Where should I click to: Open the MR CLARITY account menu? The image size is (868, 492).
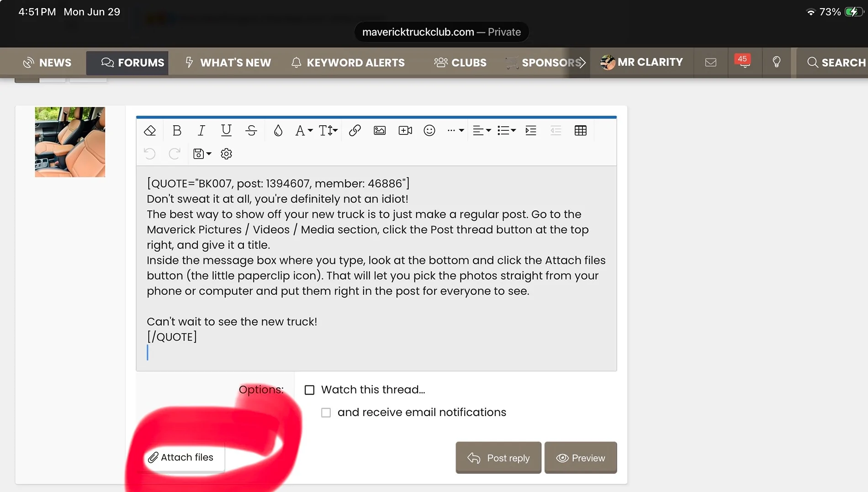[641, 62]
